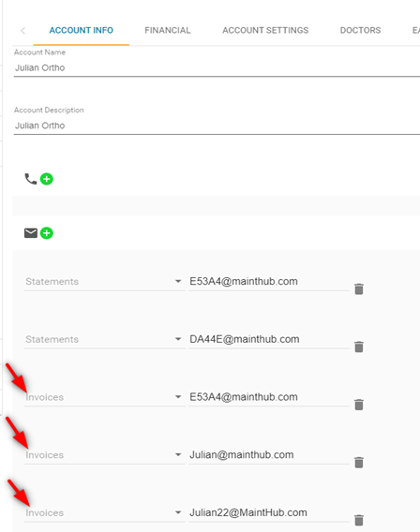
Task: Open the Invoices dropdown for Julian22@MaintHub.com
Action: (105, 512)
